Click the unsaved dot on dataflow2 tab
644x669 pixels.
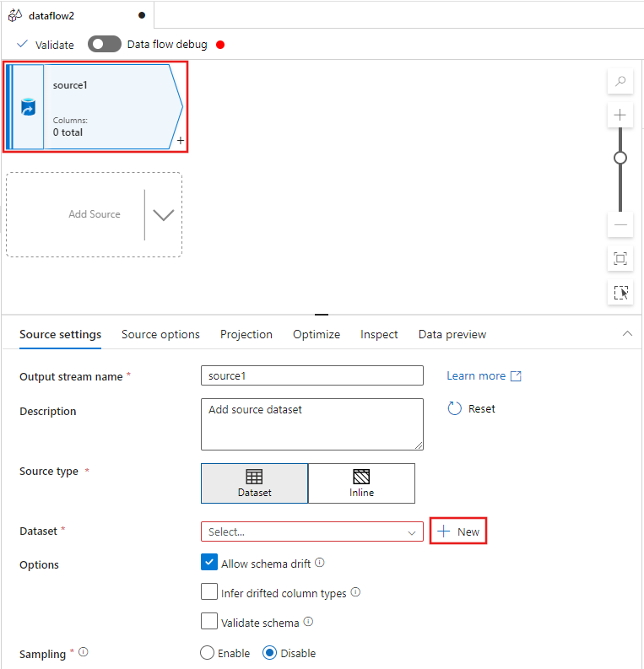coord(142,15)
